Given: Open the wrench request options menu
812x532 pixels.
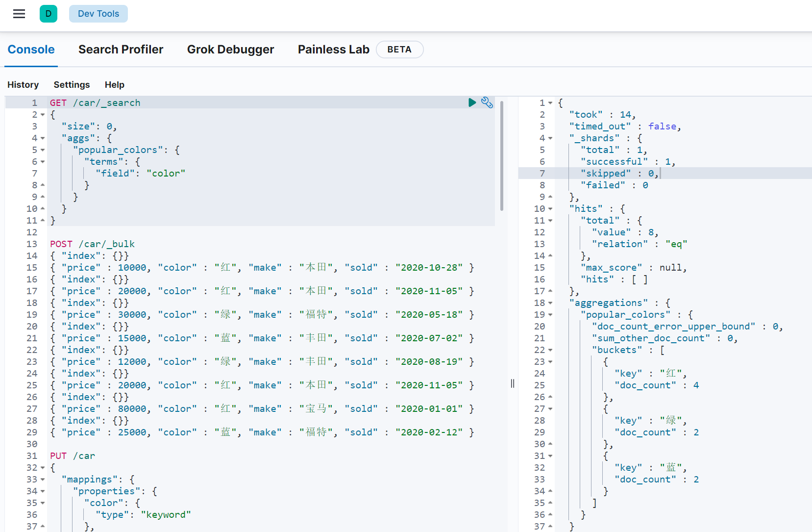Looking at the screenshot, I should point(487,102).
